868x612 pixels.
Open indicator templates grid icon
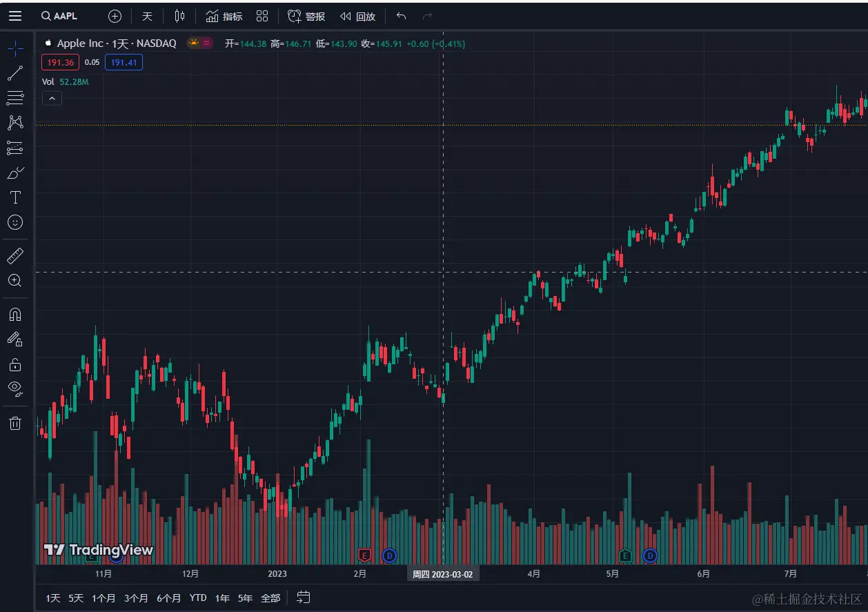coord(262,16)
